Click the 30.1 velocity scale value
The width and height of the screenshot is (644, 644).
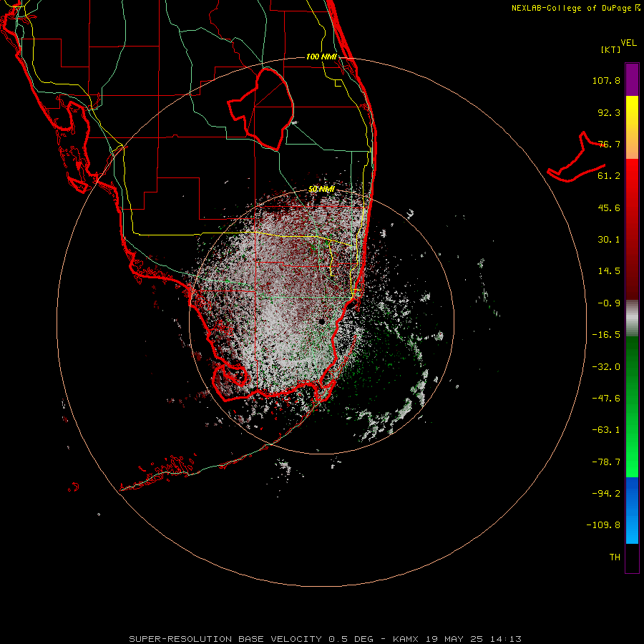click(x=609, y=240)
